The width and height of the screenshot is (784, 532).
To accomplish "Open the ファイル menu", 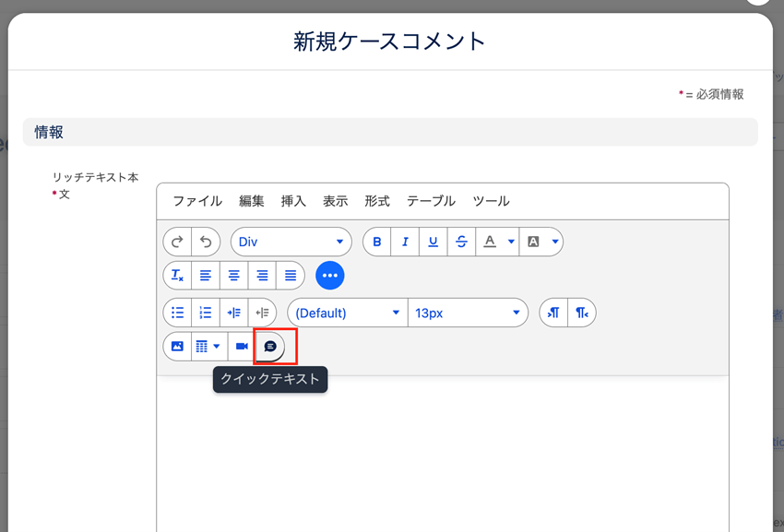I will (x=197, y=201).
